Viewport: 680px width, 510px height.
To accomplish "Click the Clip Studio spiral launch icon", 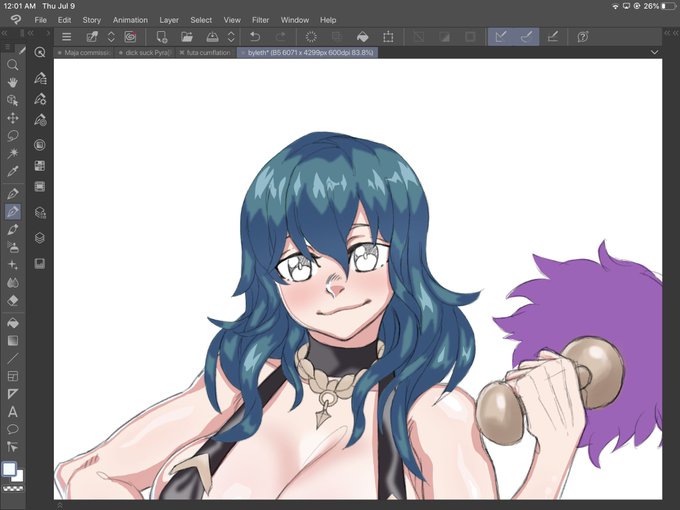I will (130, 37).
